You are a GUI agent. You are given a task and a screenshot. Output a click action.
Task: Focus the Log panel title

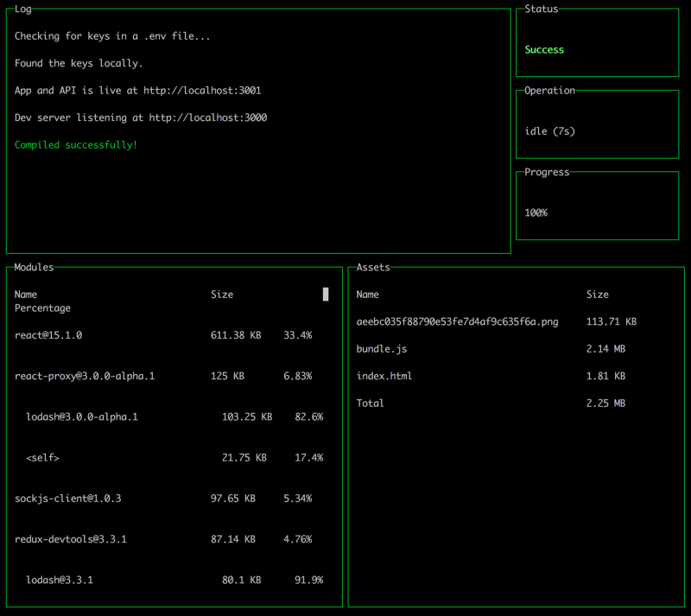[22, 9]
